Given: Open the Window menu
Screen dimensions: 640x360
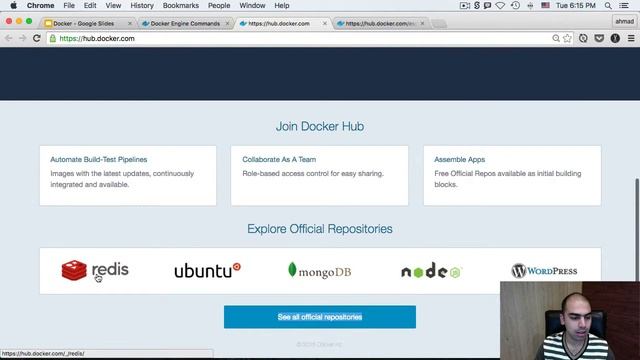Looking at the screenshot, I should coord(252,5).
